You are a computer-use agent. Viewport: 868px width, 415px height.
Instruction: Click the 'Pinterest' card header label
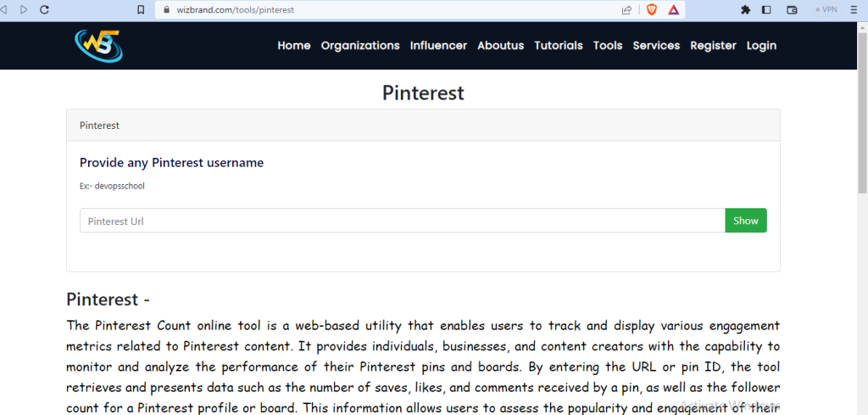click(x=100, y=126)
